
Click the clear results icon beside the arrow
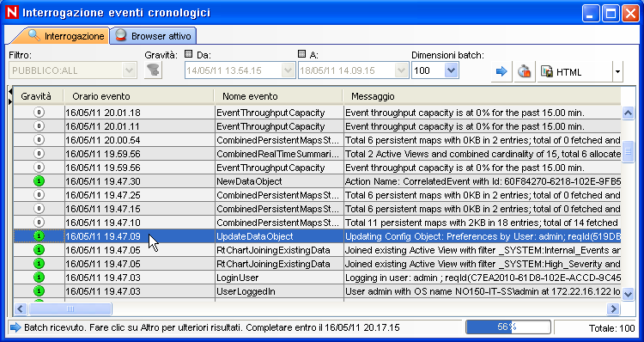coord(524,71)
